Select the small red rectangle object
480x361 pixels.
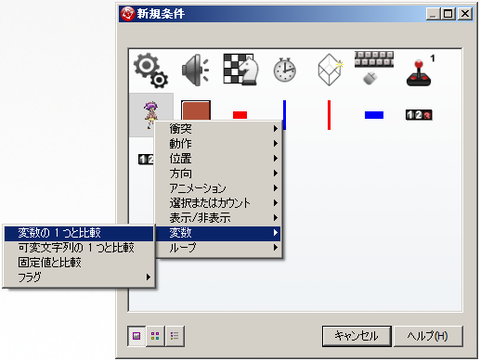[240, 115]
